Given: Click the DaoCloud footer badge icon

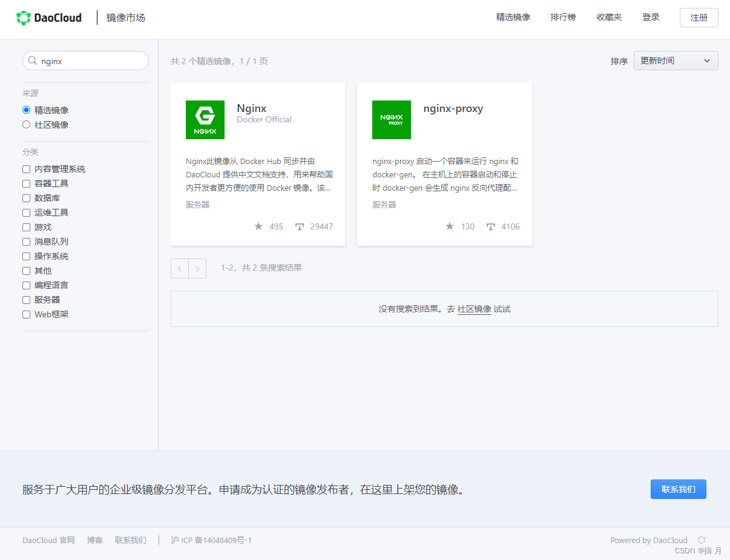Looking at the screenshot, I should (702, 540).
